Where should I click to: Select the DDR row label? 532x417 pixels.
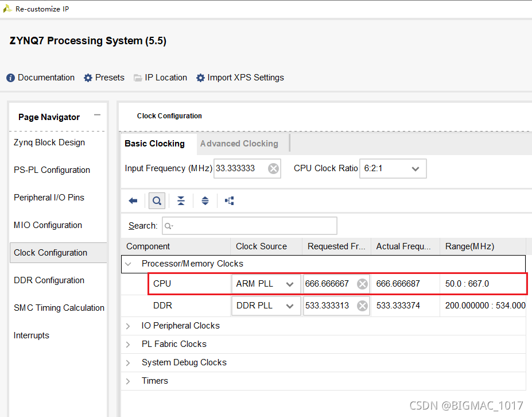tap(162, 306)
